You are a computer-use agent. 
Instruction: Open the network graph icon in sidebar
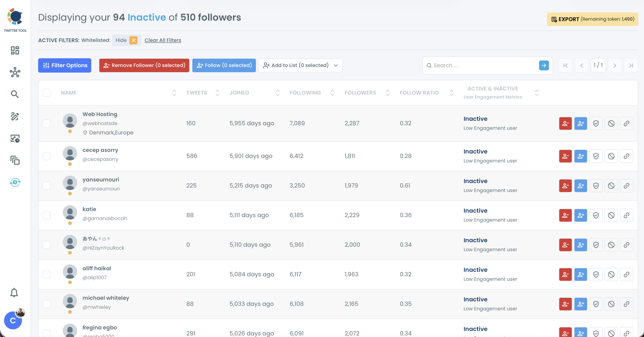pyautogui.click(x=15, y=72)
